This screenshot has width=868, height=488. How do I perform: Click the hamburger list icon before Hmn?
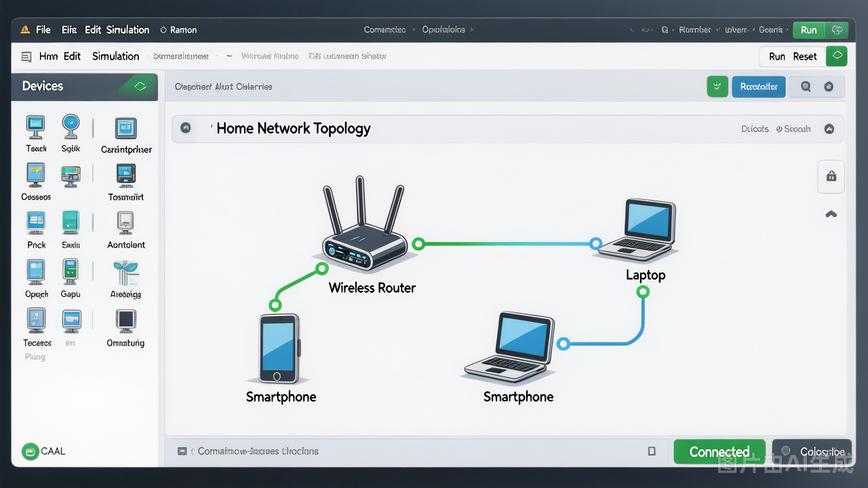click(x=26, y=57)
